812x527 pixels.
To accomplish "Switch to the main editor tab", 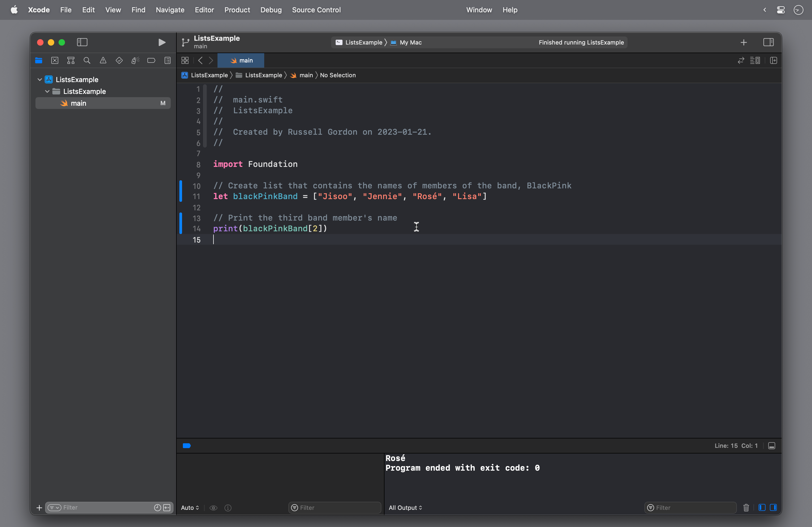I will tap(241, 60).
